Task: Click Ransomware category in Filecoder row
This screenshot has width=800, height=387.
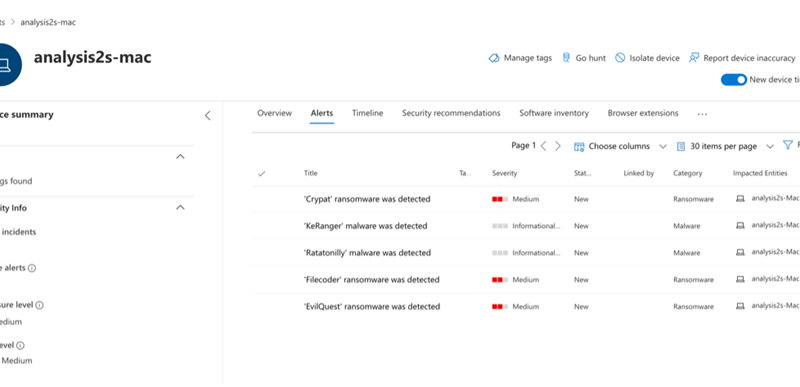Action: (693, 280)
